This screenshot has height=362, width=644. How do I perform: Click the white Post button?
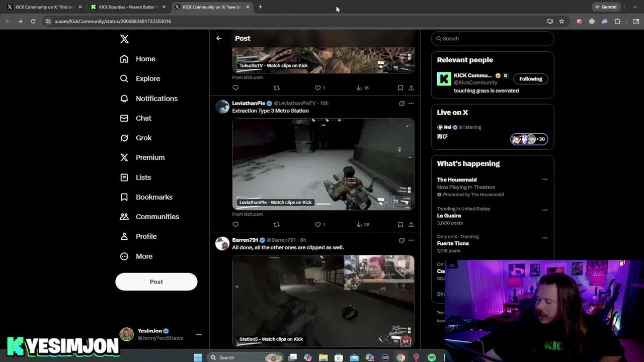pos(156,282)
